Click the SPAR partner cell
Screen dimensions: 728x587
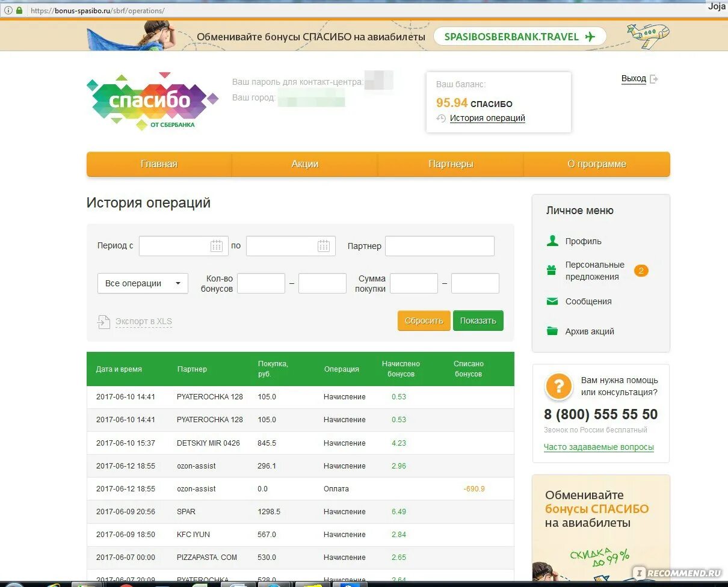(186, 512)
